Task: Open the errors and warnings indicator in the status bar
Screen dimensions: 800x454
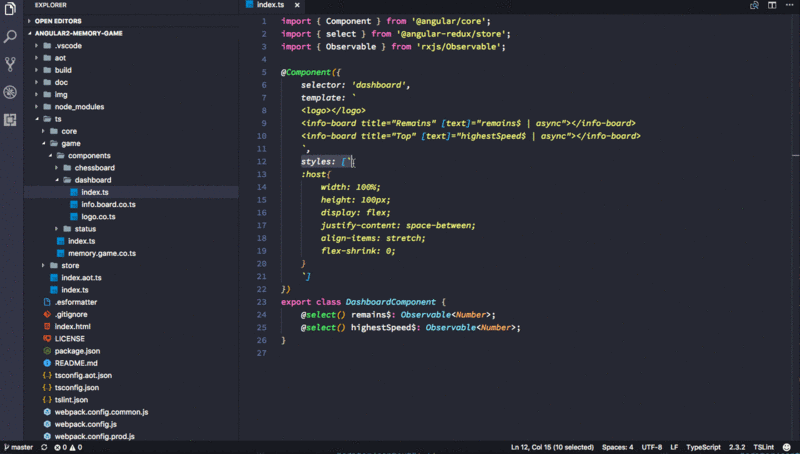Action: tap(68, 447)
